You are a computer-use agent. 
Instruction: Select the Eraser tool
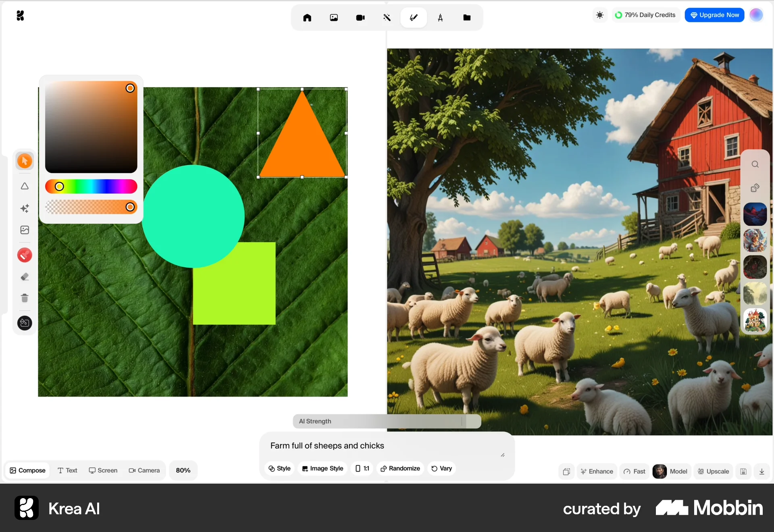click(24, 276)
